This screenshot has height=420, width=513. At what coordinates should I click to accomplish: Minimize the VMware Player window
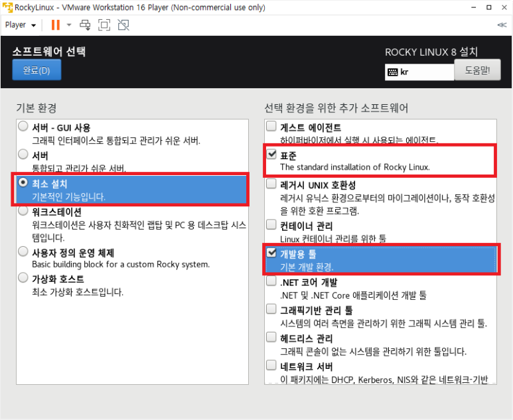pos(473,7)
